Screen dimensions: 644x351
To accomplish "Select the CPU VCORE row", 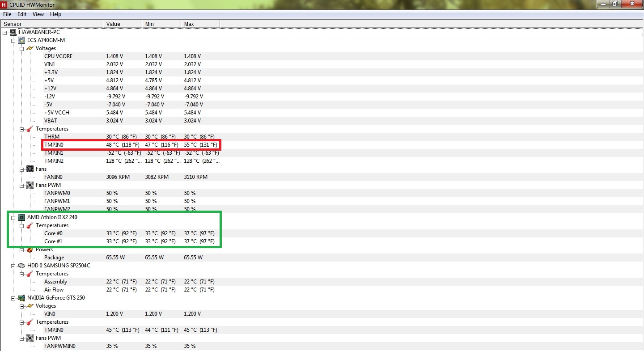I will pos(343,56).
